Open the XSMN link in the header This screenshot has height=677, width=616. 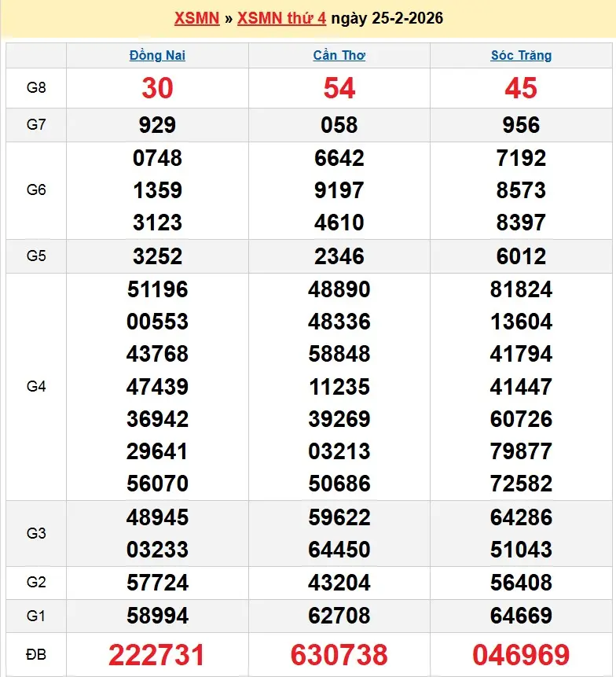(x=196, y=18)
